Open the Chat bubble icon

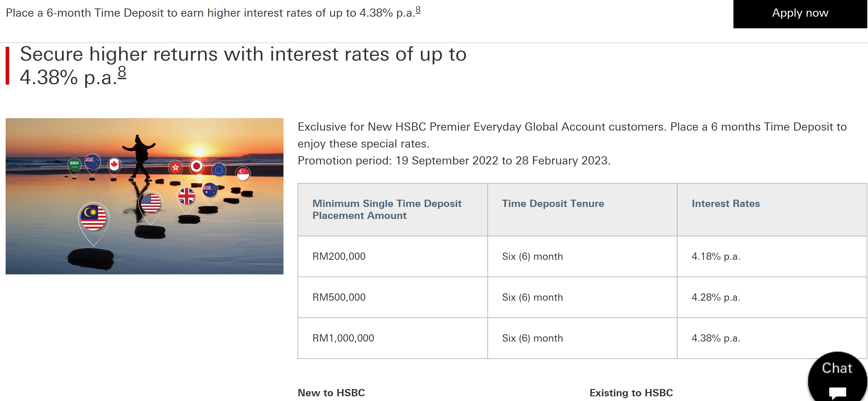pos(837,377)
